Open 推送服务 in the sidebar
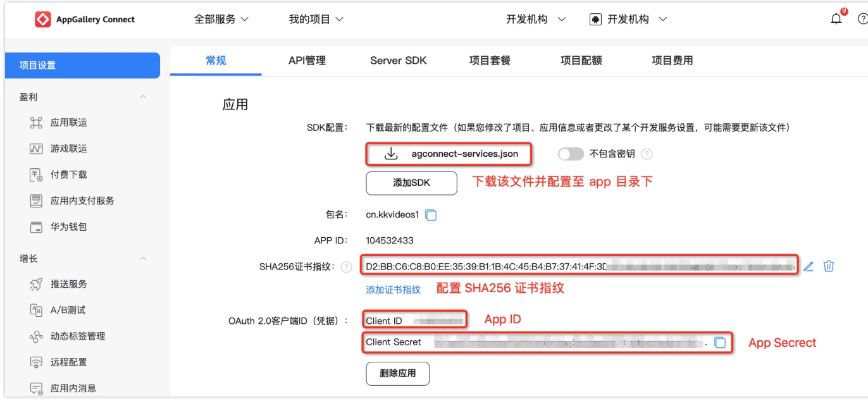 (x=69, y=284)
